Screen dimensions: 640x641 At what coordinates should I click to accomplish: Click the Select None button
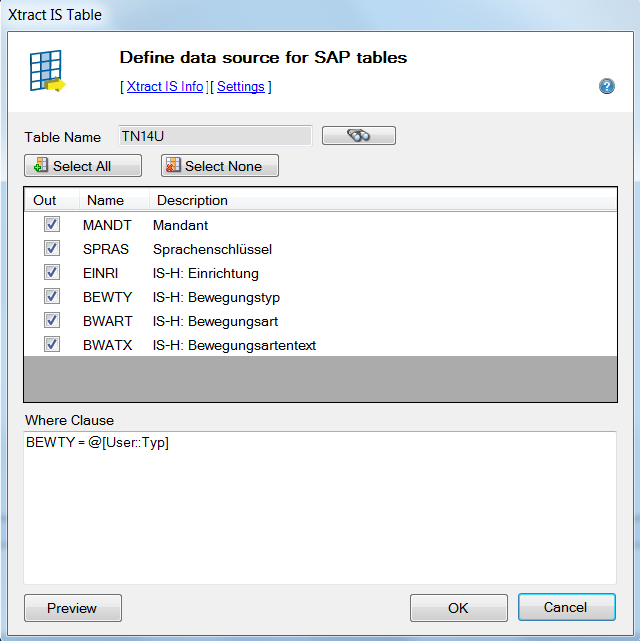[220, 166]
